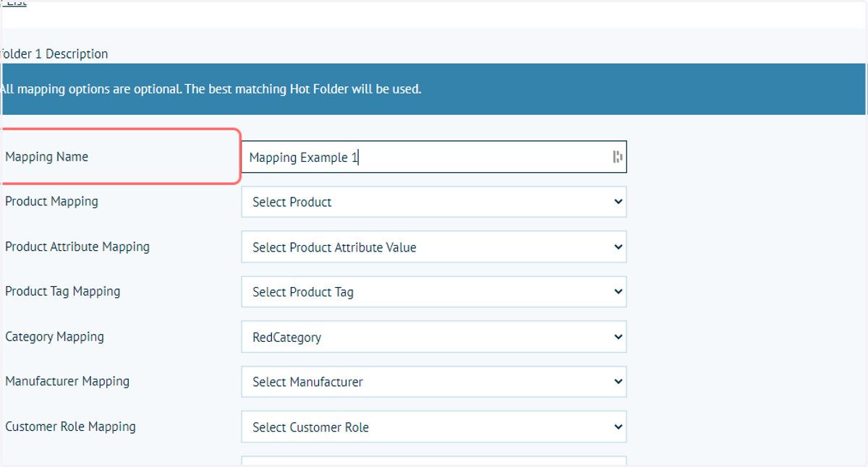Open the Select Customer Role dropdown
868x467 pixels.
point(434,427)
